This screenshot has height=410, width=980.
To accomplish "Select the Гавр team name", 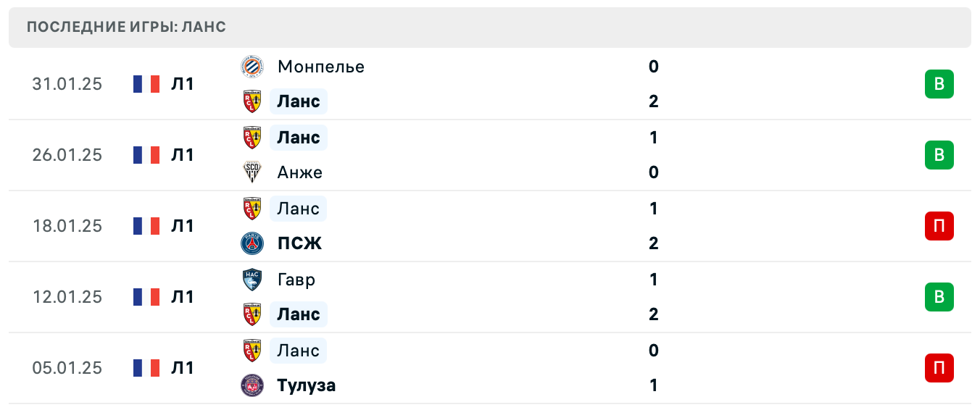I will click(x=296, y=280).
